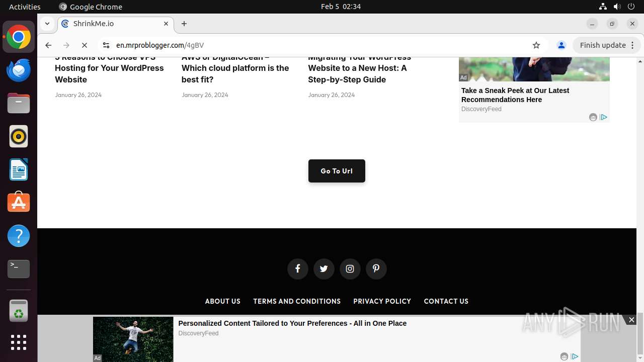Launch Thunderbird Mail from the dock
Screen dimensions: 644x362
[19, 70]
